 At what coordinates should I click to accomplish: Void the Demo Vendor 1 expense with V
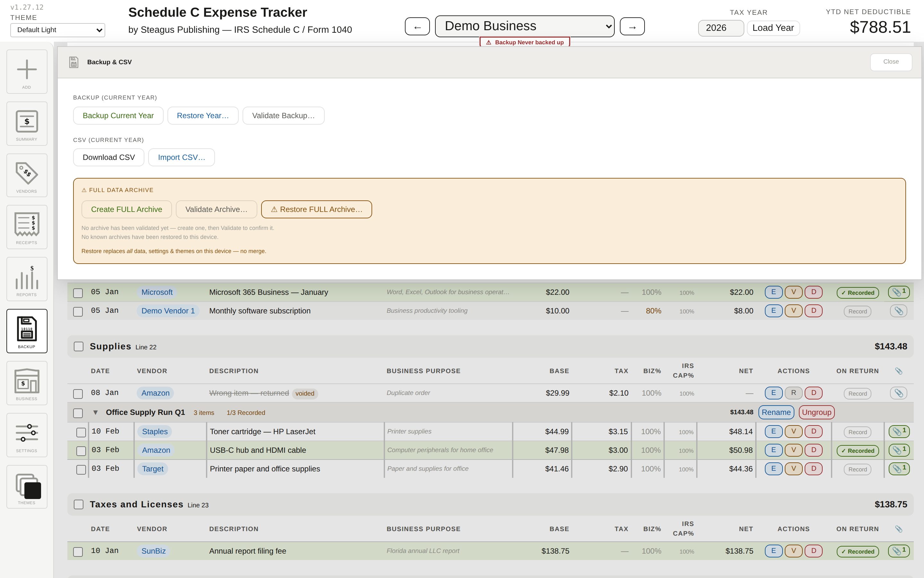pyautogui.click(x=793, y=311)
